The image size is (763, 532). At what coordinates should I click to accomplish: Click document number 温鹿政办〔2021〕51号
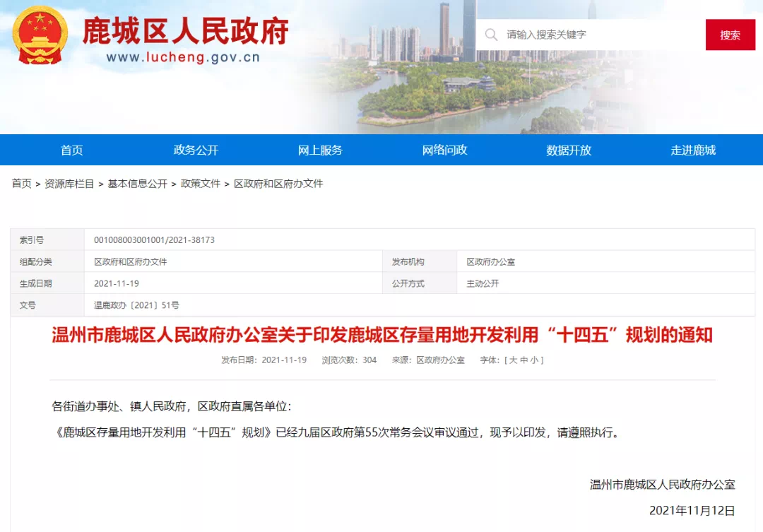136,305
